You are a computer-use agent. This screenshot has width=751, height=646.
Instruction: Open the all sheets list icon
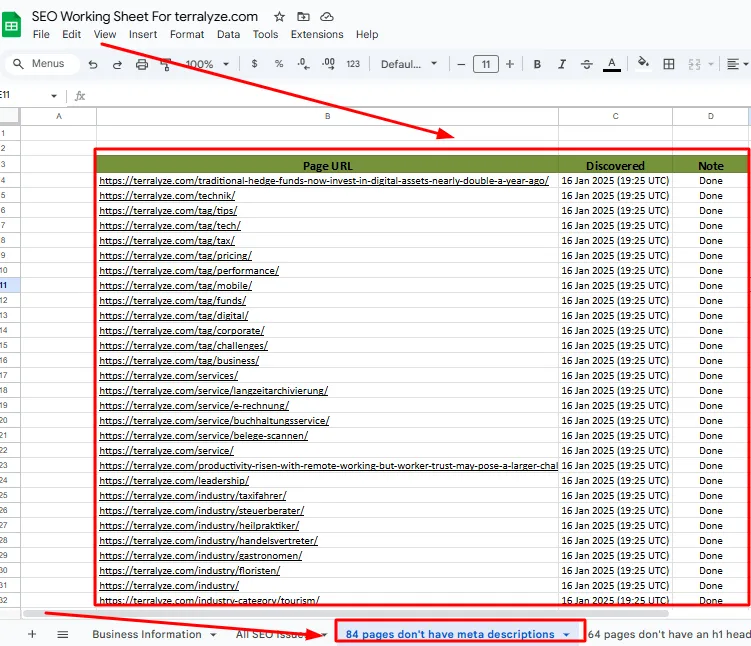[x=63, y=634]
